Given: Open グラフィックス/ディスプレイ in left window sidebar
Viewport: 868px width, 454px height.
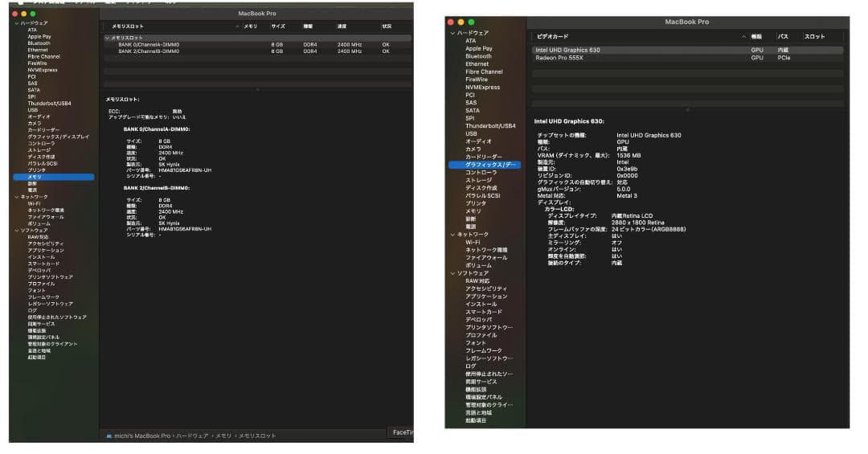Looking at the screenshot, I should pyautogui.click(x=58, y=137).
